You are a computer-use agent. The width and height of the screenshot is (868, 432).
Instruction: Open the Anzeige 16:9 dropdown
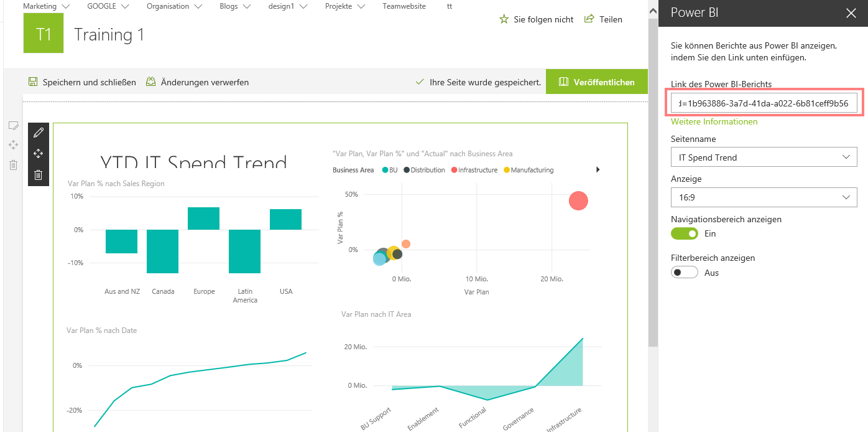click(x=764, y=197)
